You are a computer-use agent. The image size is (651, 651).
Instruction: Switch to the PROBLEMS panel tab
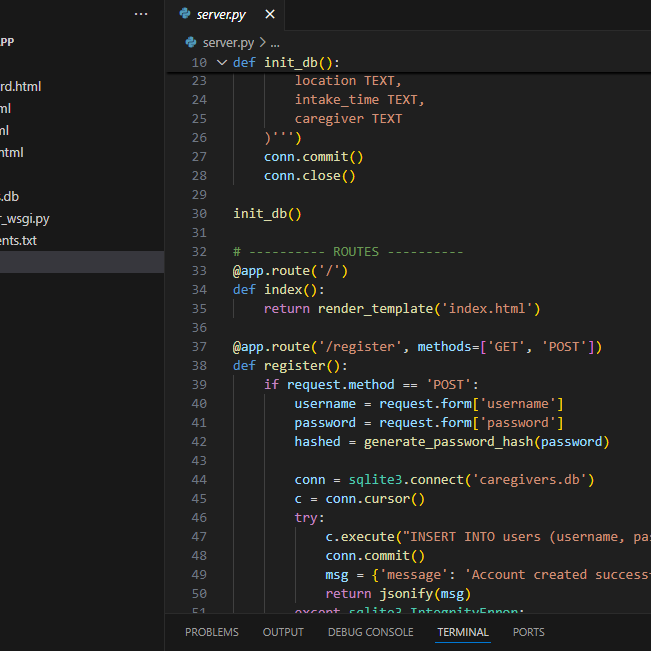212,632
